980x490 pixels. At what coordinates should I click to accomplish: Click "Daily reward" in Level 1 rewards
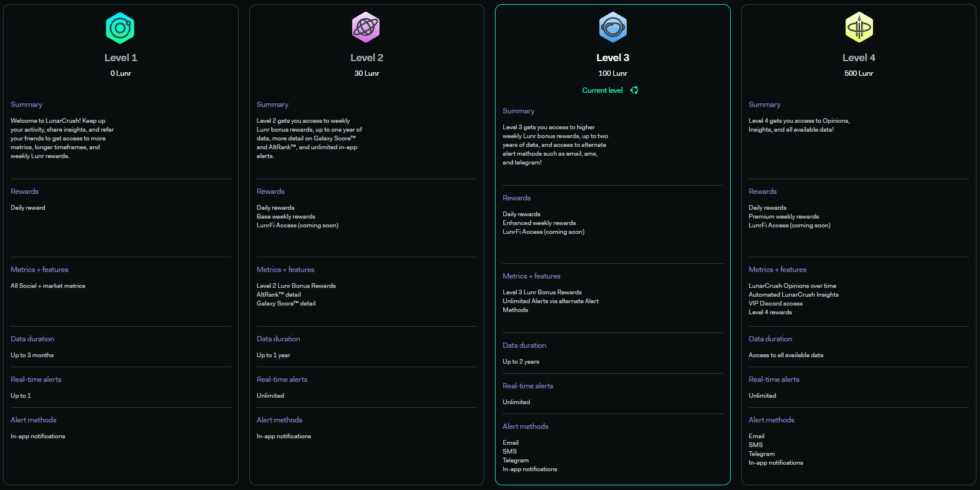tap(28, 208)
